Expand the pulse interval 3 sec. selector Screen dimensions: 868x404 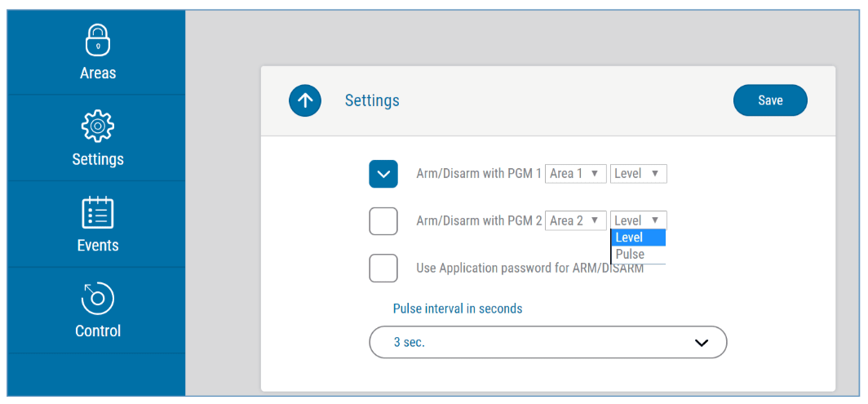[547, 343]
